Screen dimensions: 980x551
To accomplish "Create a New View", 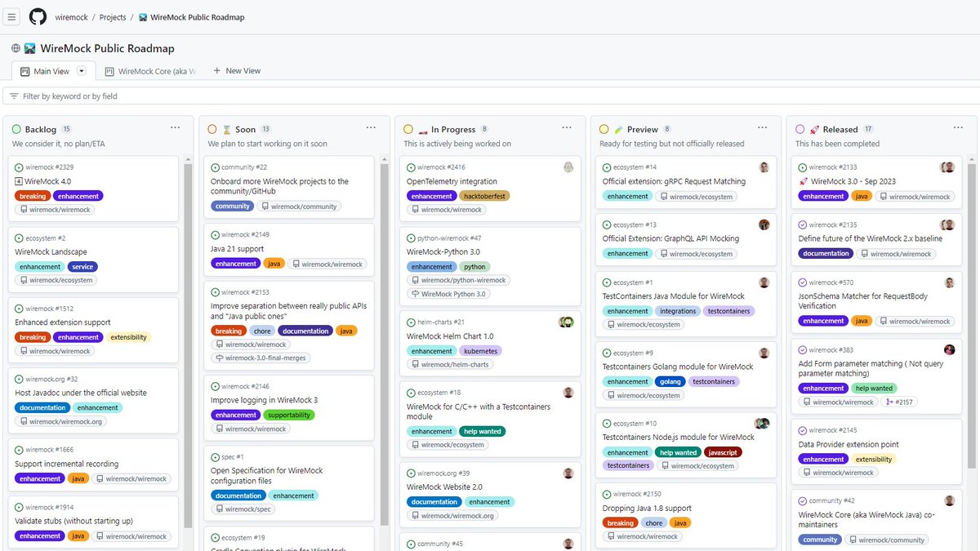I will [237, 71].
